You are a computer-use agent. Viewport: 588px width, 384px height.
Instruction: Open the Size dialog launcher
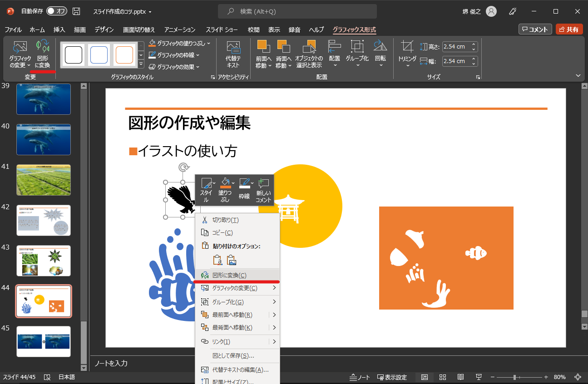pyautogui.click(x=478, y=78)
